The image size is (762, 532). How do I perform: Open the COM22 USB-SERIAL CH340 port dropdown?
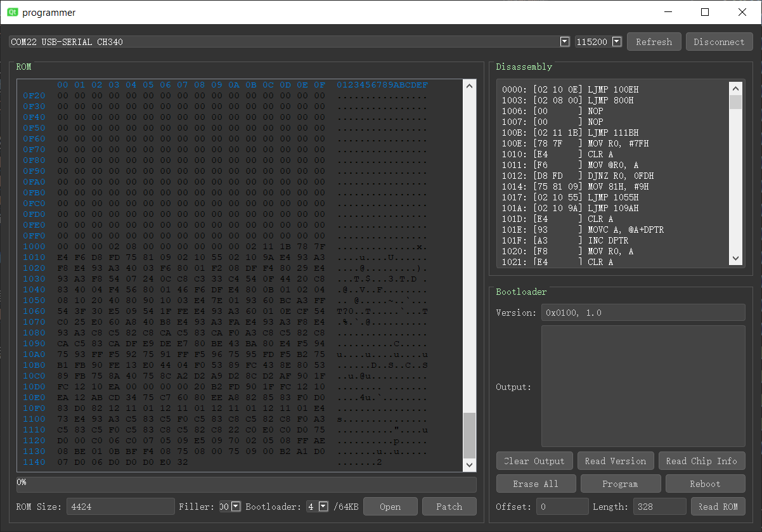[565, 42]
